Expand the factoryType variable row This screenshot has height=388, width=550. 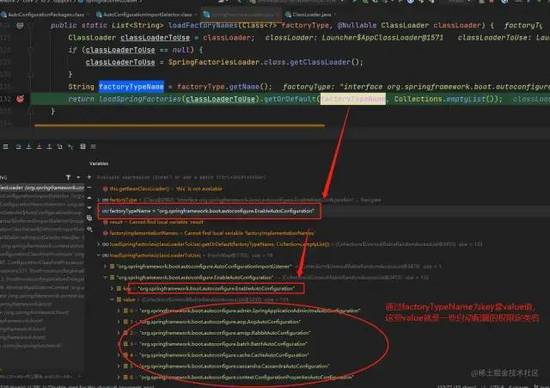click(99, 200)
